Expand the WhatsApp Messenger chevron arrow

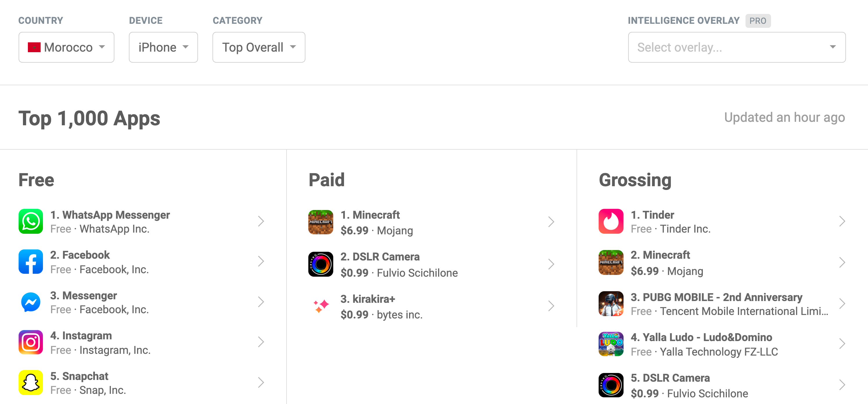(261, 221)
